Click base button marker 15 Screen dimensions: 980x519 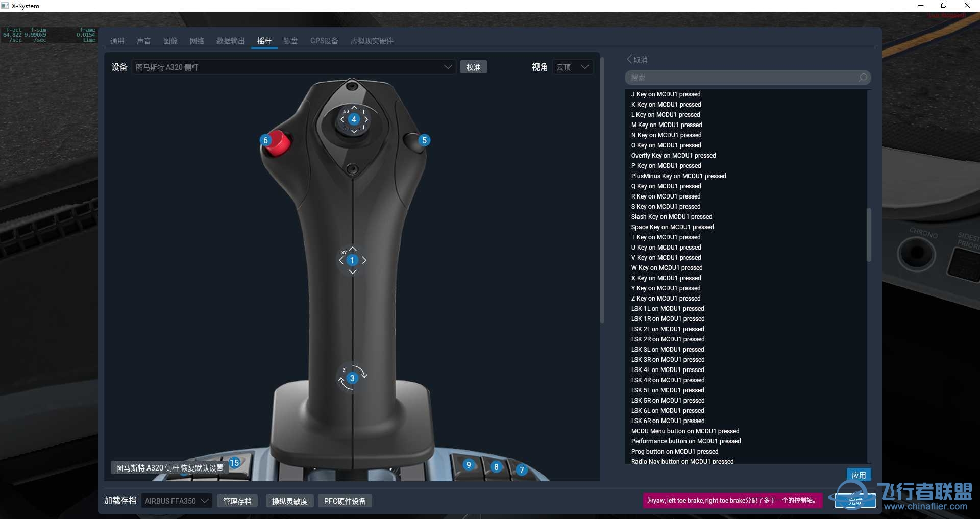coord(234,463)
